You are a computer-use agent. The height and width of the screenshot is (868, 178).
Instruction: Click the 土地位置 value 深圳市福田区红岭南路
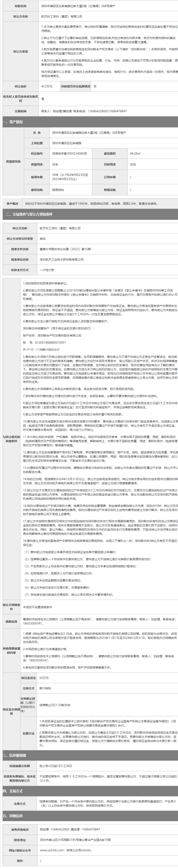coord(67,143)
